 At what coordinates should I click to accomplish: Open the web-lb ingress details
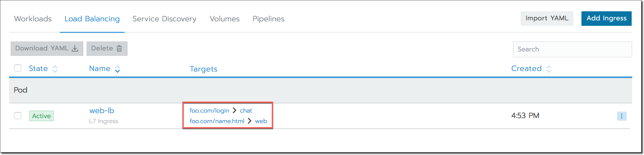coord(102,110)
